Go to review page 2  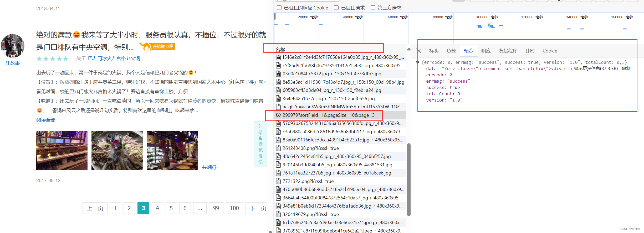click(129, 208)
